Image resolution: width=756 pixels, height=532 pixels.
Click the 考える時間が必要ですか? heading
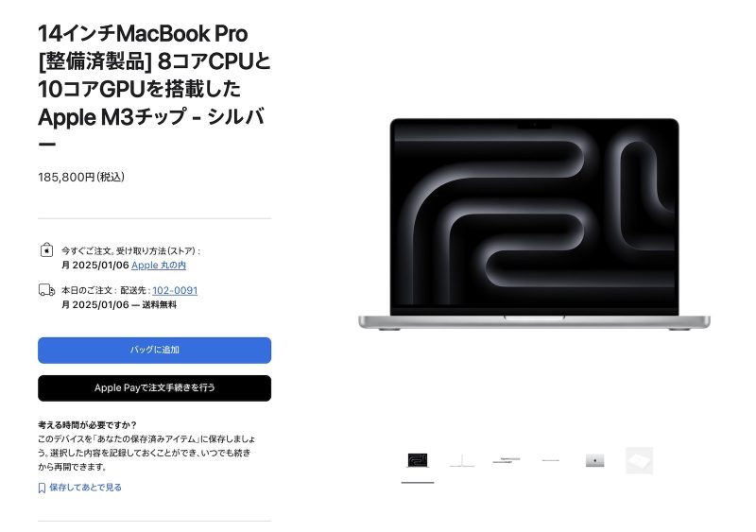tap(87, 425)
